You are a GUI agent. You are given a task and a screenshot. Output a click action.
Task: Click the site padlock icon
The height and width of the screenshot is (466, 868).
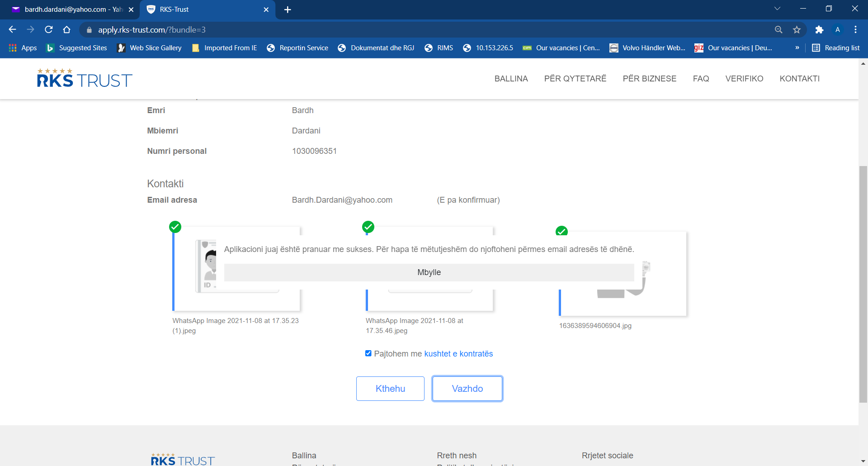click(x=89, y=30)
